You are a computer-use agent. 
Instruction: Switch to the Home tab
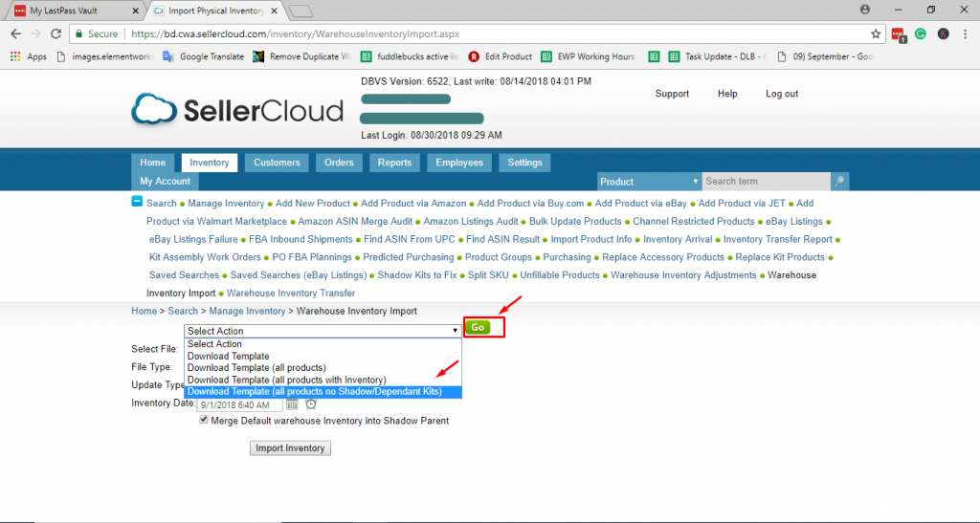pos(152,163)
